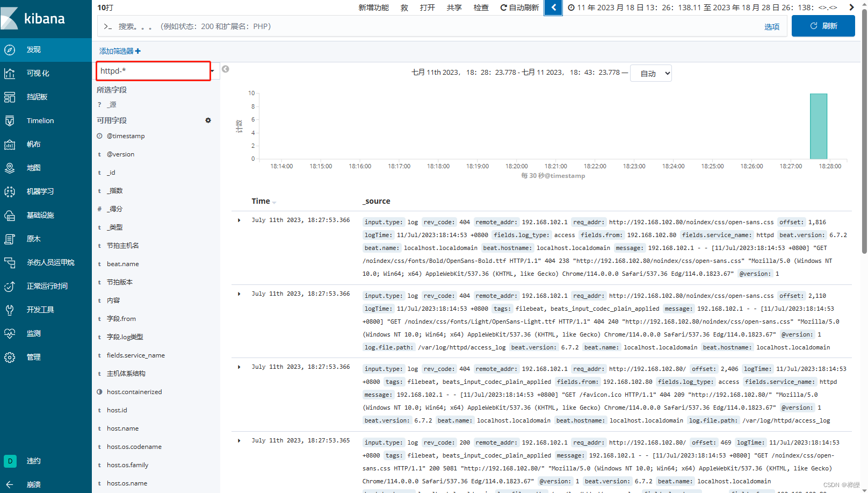Open the Dashboard (挡泥板) icon
The height and width of the screenshot is (493, 868).
10,97
